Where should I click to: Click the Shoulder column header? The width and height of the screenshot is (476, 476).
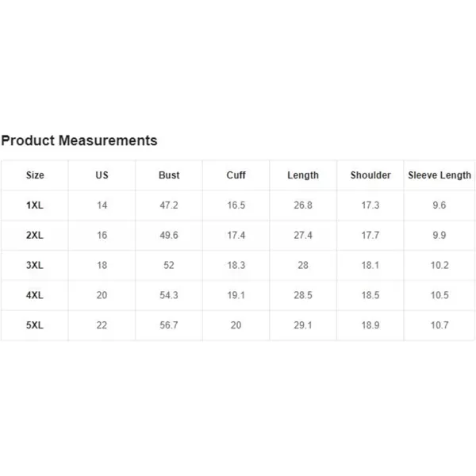(x=370, y=175)
